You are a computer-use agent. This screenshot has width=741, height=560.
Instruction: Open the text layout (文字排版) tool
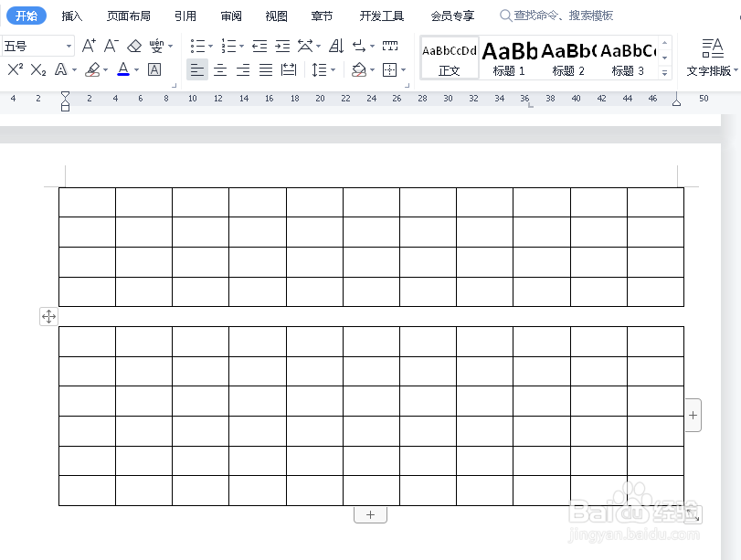pos(712,58)
